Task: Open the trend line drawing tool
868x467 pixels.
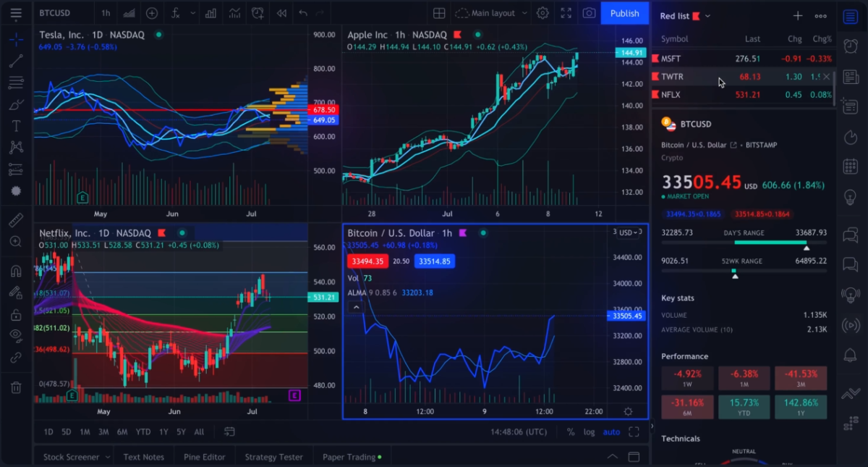Action: pos(16,60)
